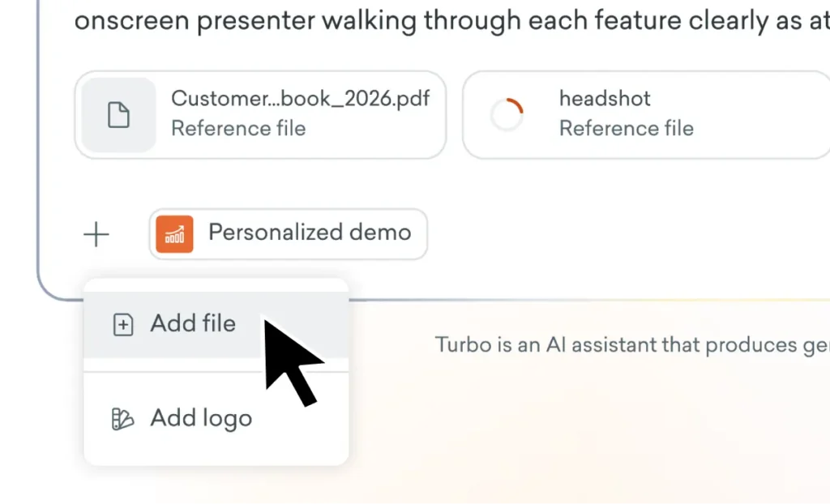Open the Customer...book_2026.pdf reference file

(260, 115)
